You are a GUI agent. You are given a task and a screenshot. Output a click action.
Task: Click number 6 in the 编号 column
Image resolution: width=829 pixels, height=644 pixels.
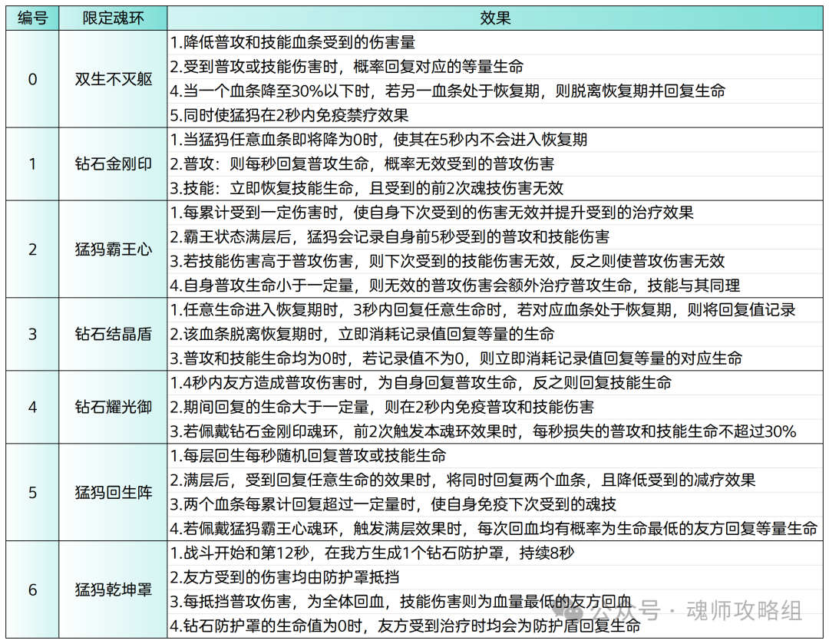(x=32, y=590)
